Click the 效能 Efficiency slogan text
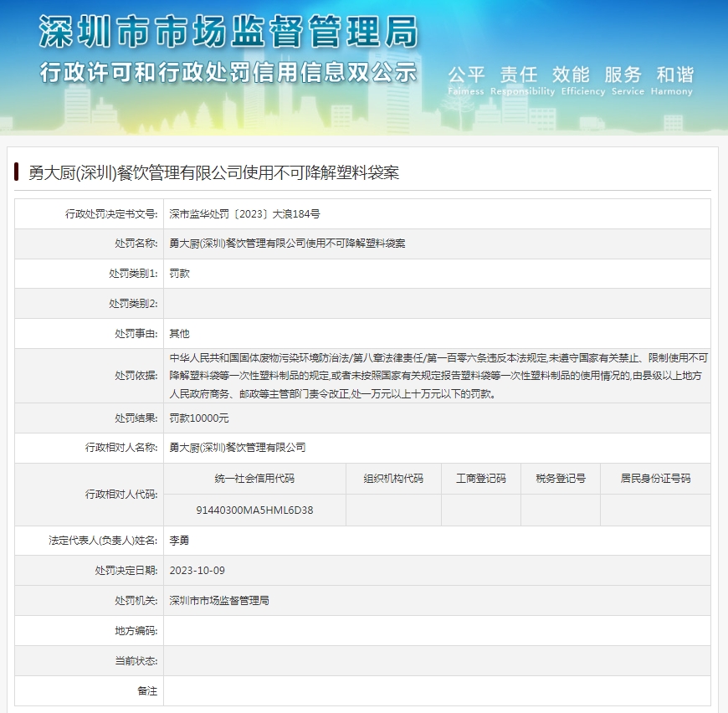 583,81
